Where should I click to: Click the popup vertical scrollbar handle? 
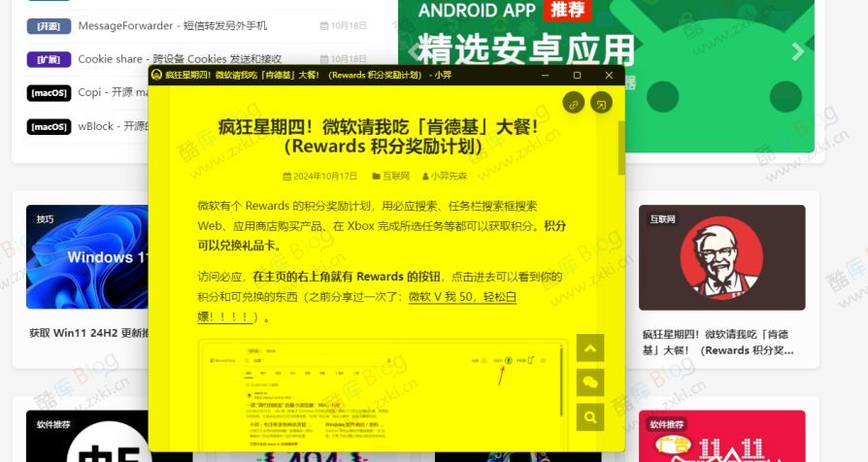pyautogui.click(x=621, y=148)
